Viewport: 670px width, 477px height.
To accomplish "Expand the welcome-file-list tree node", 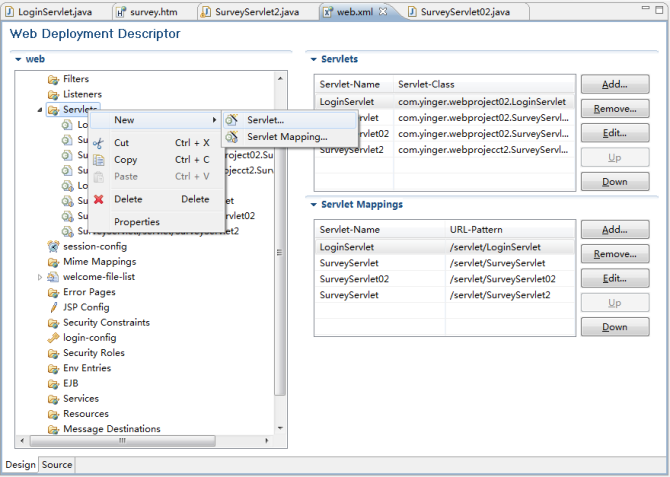I will [x=40, y=277].
